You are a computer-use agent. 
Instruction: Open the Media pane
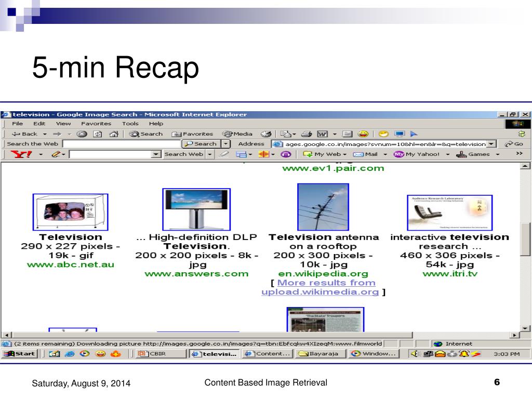click(237, 134)
